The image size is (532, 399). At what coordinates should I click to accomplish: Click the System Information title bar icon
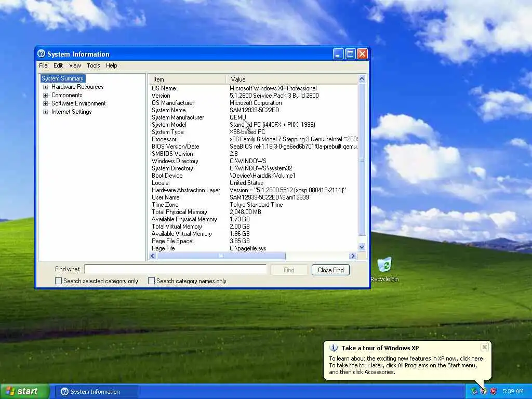click(42, 54)
